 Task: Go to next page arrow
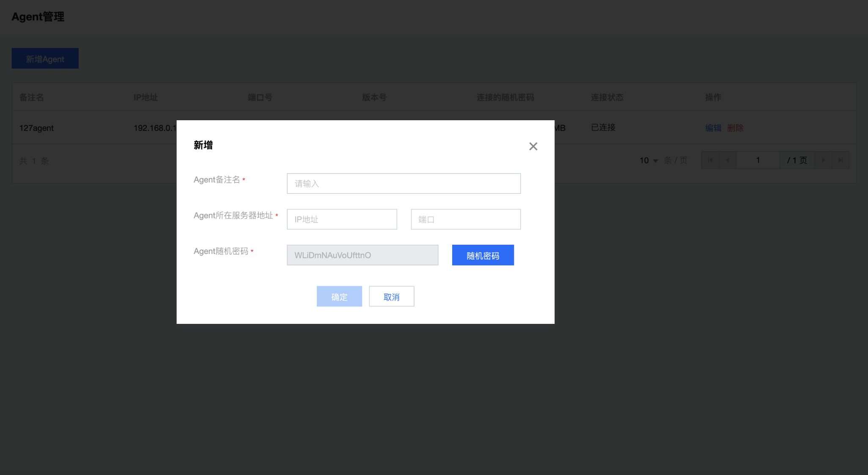click(823, 160)
